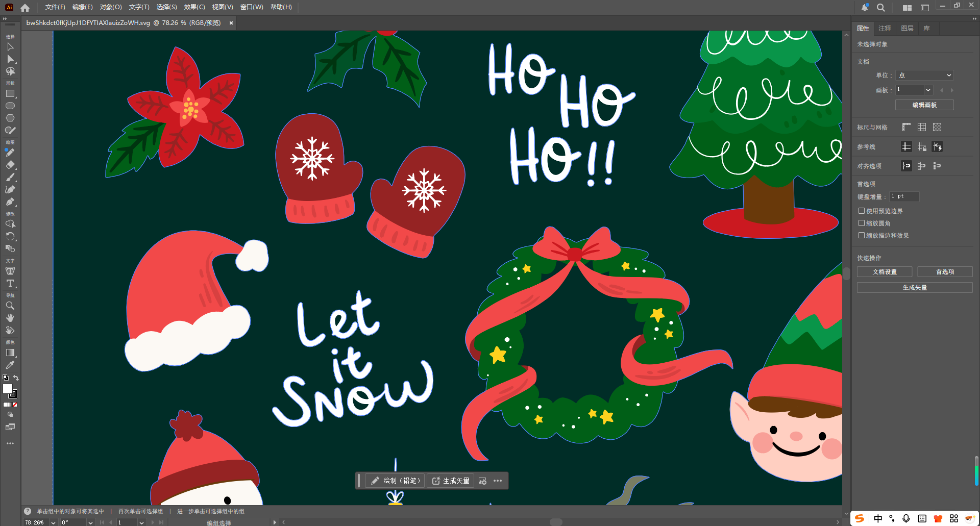
Task: Enable 使用预览边界 checkbox
Action: pyautogui.click(x=862, y=211)
